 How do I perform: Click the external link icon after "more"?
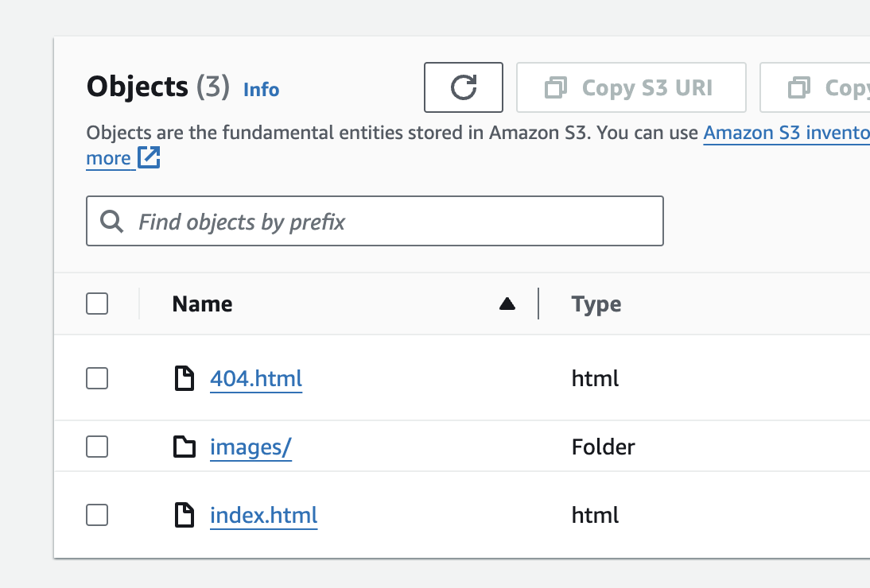click(149, 158)
